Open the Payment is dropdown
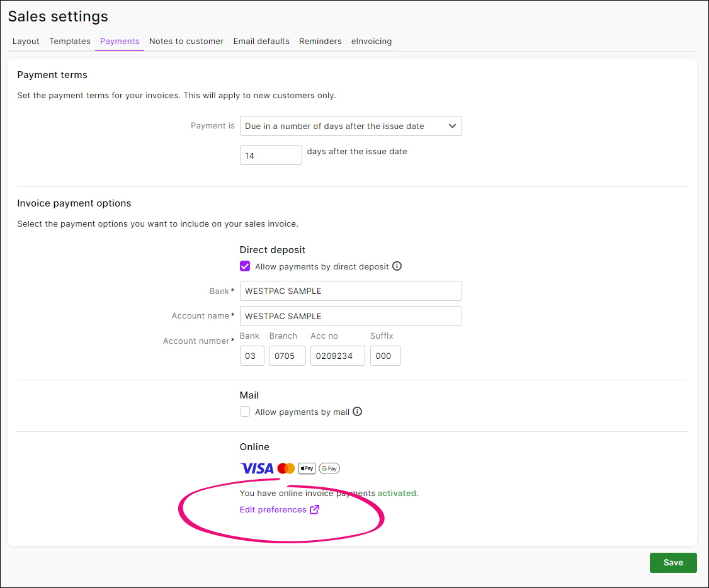Image resolution: width=709 pixels, height=588 pixels. click(351, 126)
